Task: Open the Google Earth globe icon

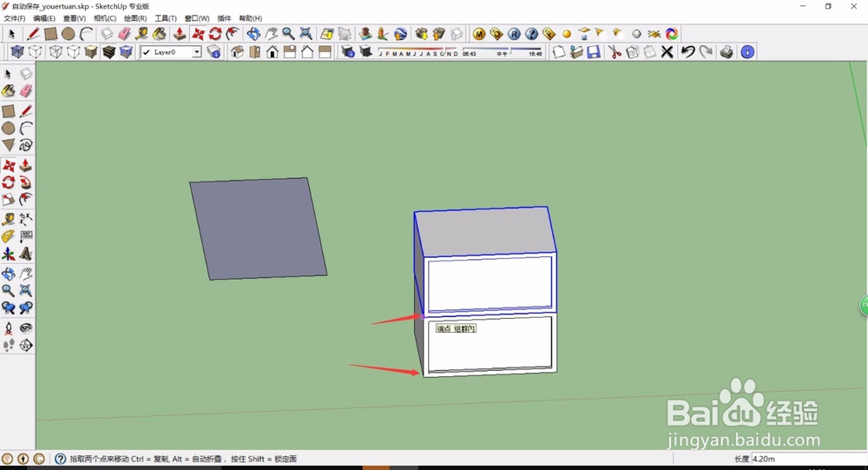Action: coord(400,35)
